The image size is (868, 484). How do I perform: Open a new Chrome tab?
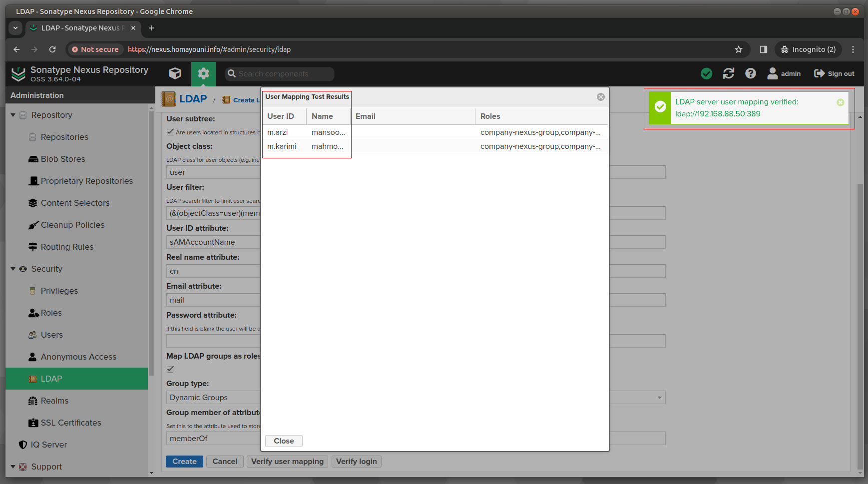click(x=151, y=28)
